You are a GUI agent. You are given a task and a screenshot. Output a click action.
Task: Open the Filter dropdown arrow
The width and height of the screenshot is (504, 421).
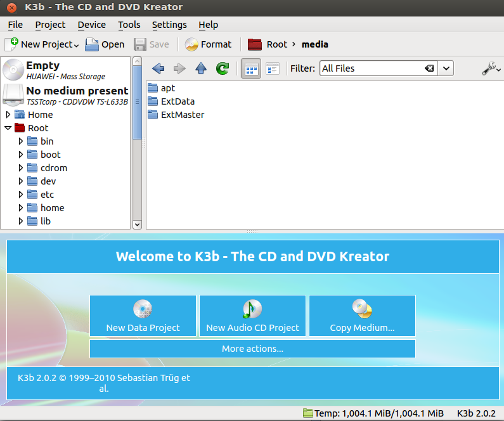[446, 68]
